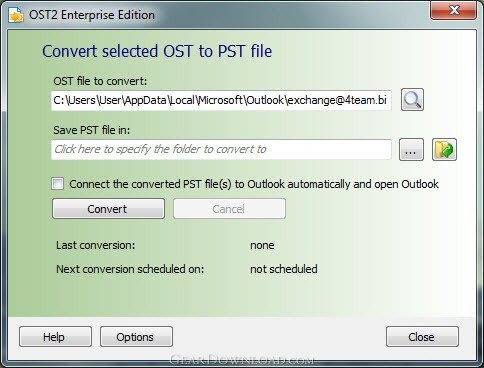Image resolution: width=484 pixels, height=368 pixels.
Task: Enable automatic connection of PST files to Outlook
Action: point(57,184)
